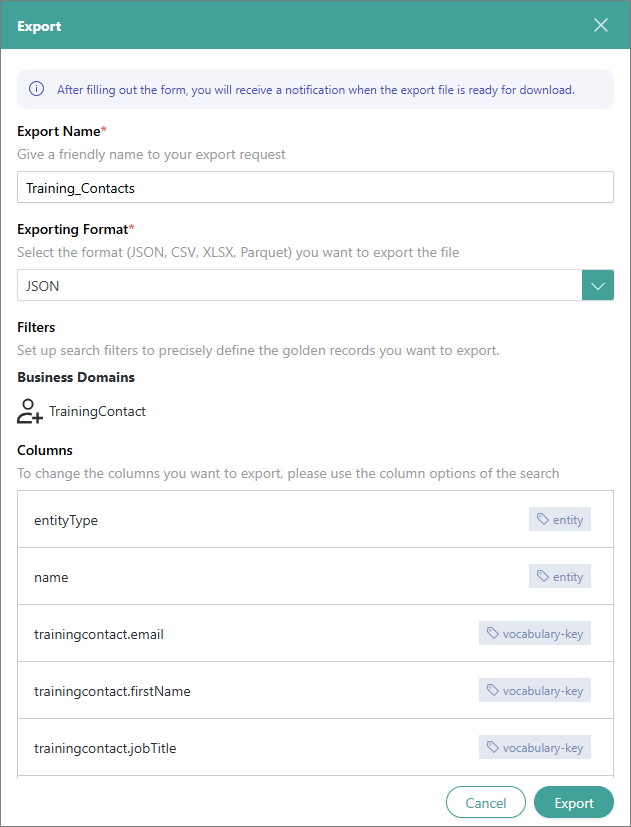Click the Business Domains heading
The width and height of the screenshot is (631, 827).
click(76, 378)
